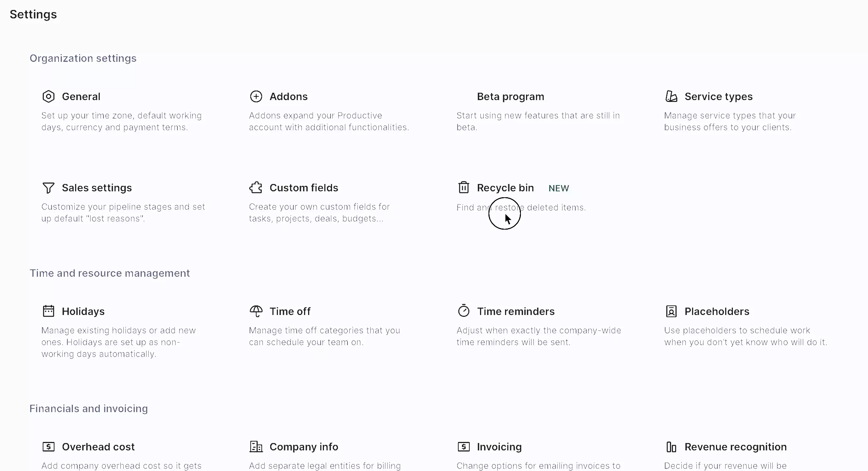Open Overhead cost settings
868x471 pixels.
tap(98, 447)
